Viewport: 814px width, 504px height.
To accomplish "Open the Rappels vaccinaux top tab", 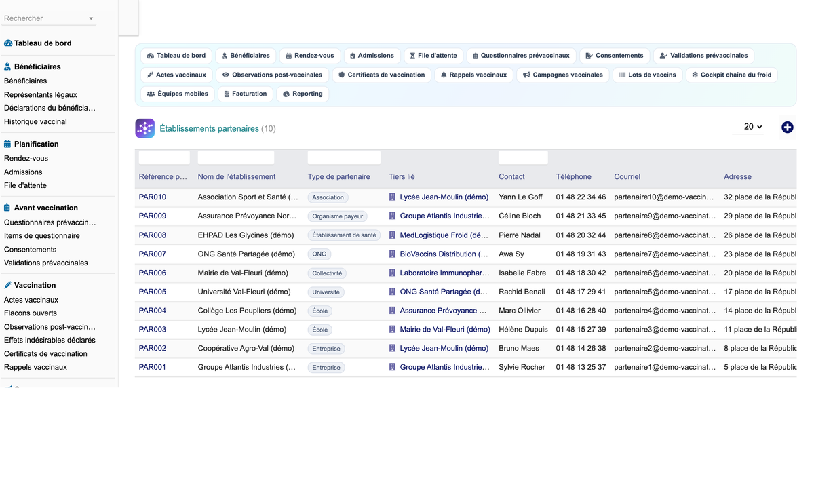I will pos(473,75).
